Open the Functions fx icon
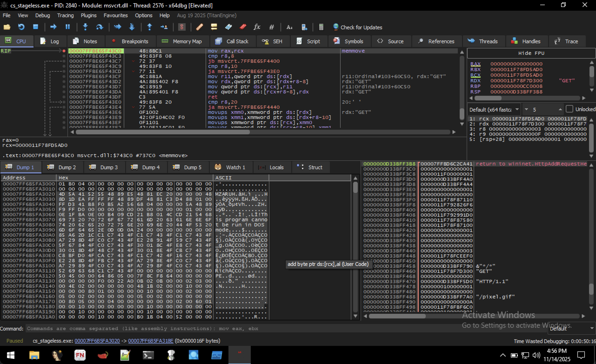 pos(257,27)
